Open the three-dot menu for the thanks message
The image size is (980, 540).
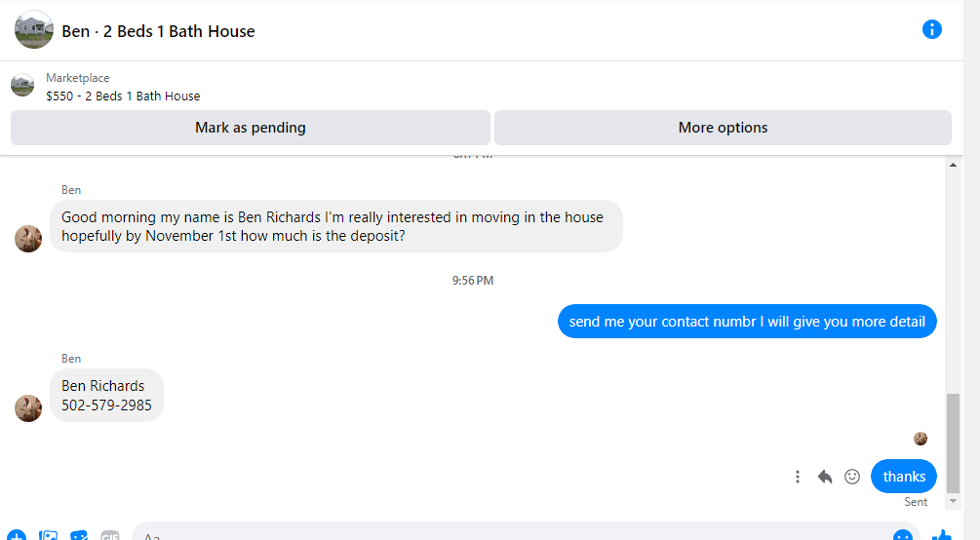click(x=798, y=477)
